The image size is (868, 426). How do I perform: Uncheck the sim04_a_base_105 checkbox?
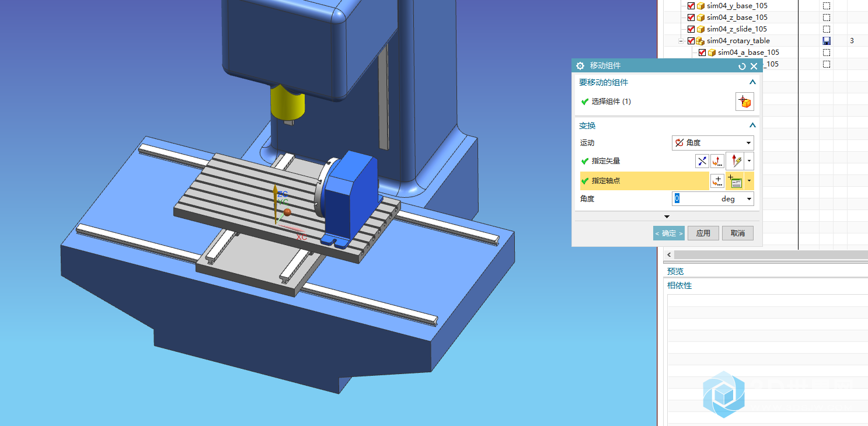point(702,53)
